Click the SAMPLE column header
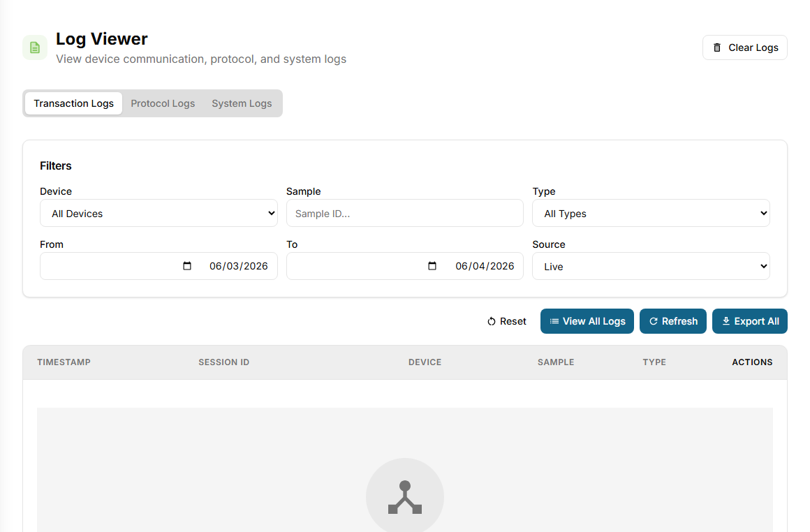Screen dimensions: 810x532 (x=556, y=362)
